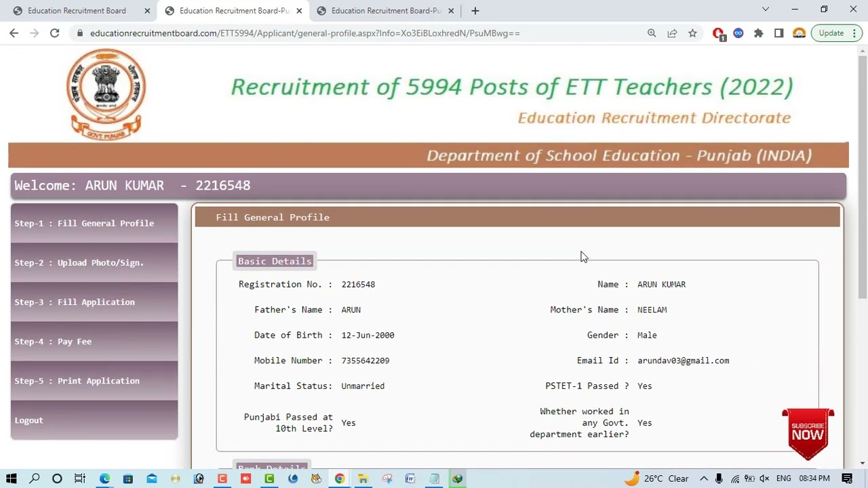Click the Basic Details section heading

[275, 261]
